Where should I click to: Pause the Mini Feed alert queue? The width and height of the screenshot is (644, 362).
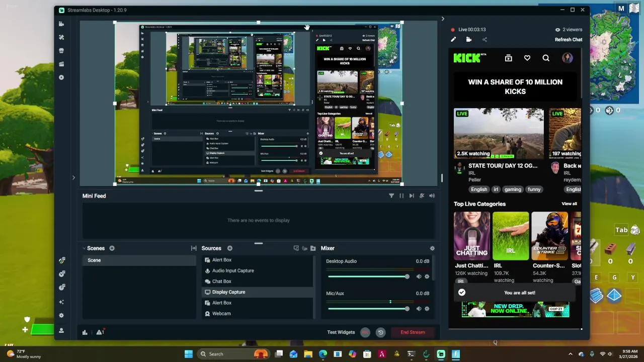click(401, 196)
